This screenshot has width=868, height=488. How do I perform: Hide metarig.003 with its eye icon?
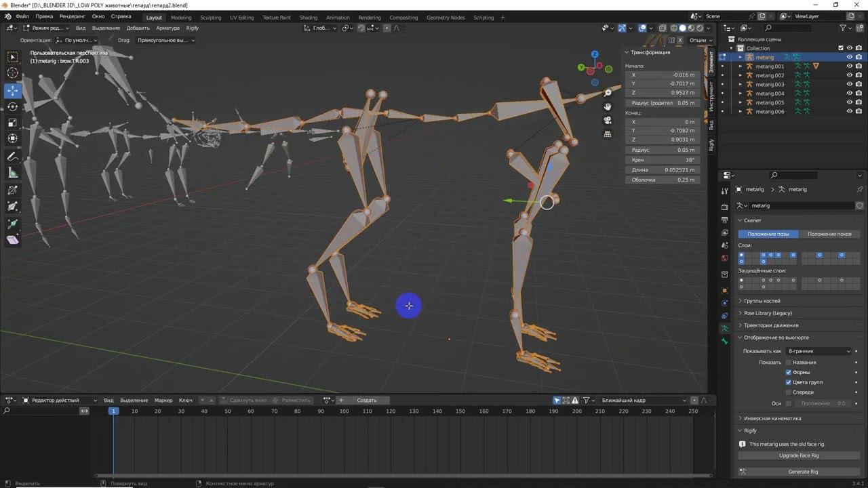pos(849,85)
